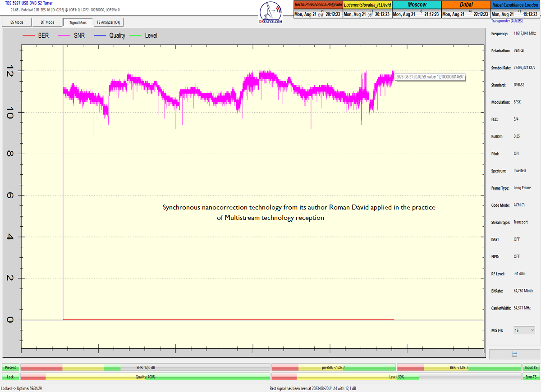Click the green Lock status indicator

(x=10, y=377)
